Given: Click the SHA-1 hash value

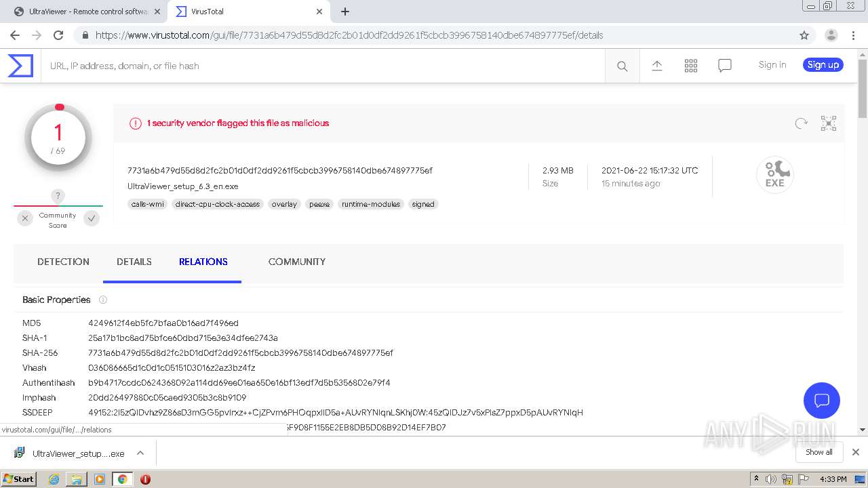Looking at the screenshot, I should click(x=183, y=338).
